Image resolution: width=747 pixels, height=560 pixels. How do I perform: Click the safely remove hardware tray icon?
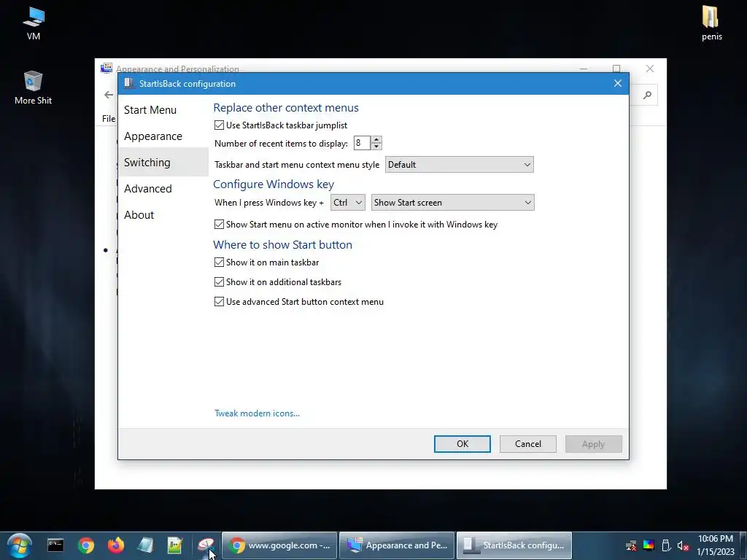[x=667, y=545]
